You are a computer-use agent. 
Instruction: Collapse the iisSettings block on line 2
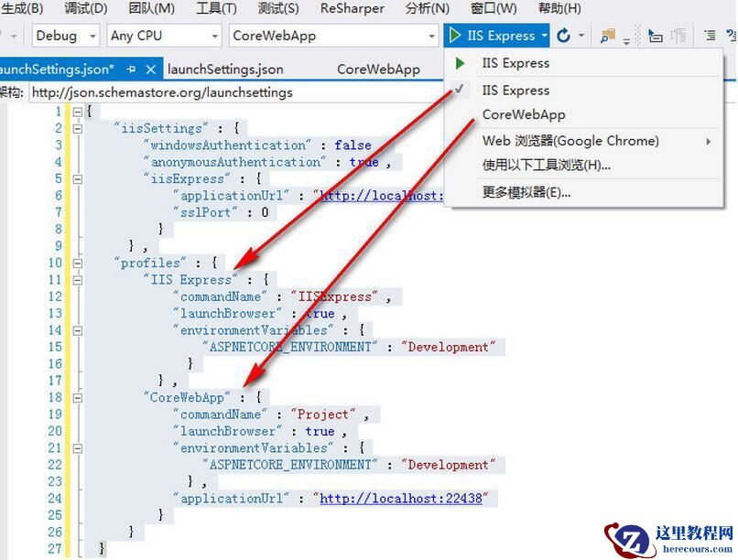78,128
